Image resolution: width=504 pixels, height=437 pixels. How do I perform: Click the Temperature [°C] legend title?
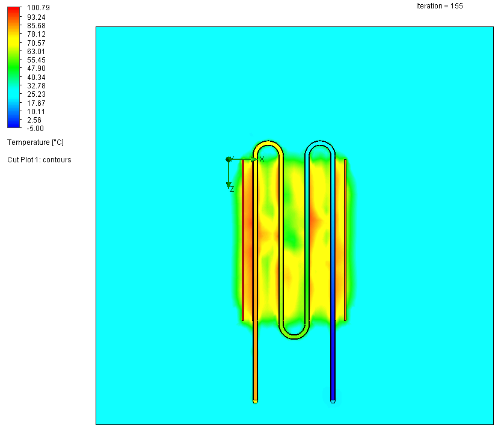point(35,142)
